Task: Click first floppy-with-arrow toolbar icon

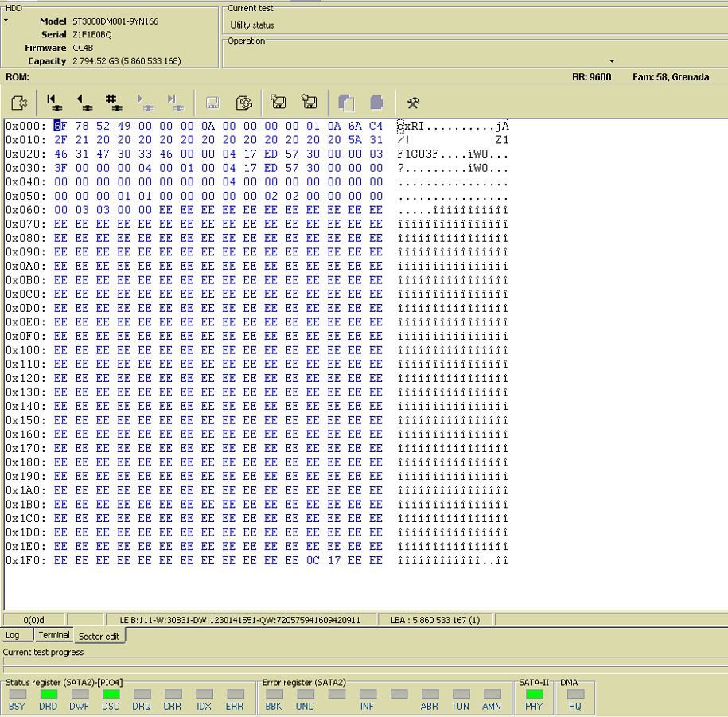Action: tap(278, 102)
